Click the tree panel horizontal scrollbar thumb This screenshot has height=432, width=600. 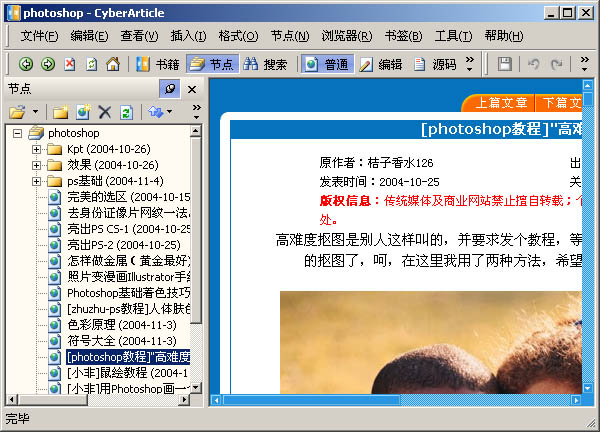coord(53,399)
